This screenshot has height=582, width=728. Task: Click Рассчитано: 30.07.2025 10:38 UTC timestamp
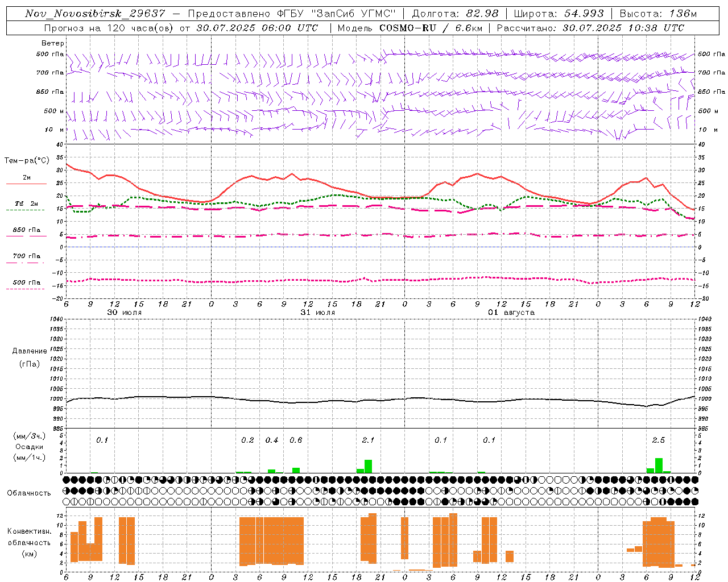pos(591,28)
